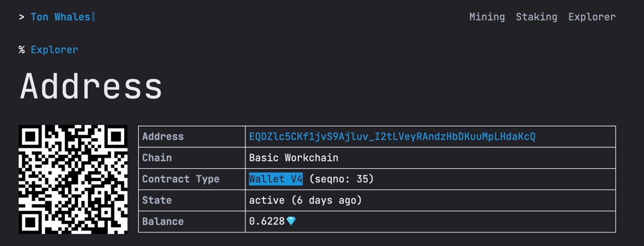644x246 pixels.
Task: Open the Staking page
Action: (x=536, y=17)
